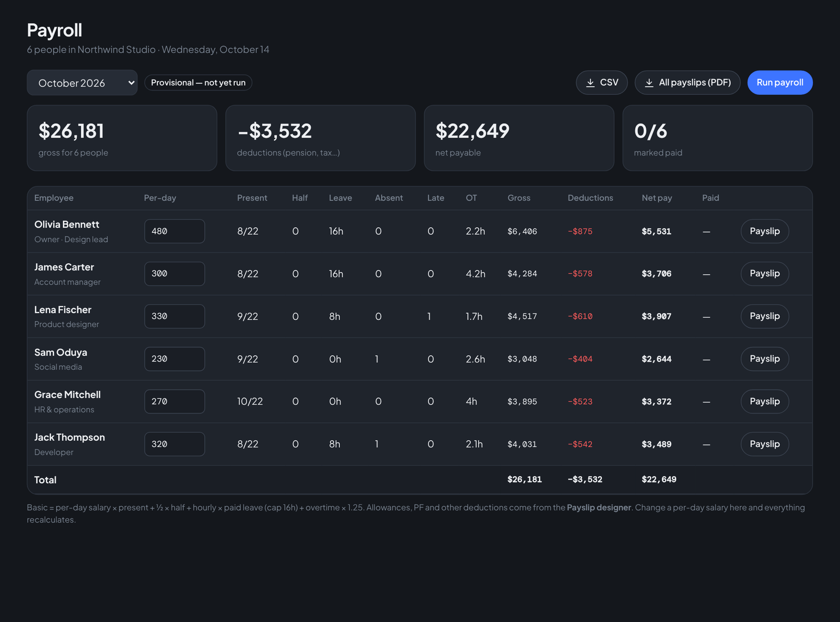Click the 0/6 marked paid card

click(x=717, y=138)
